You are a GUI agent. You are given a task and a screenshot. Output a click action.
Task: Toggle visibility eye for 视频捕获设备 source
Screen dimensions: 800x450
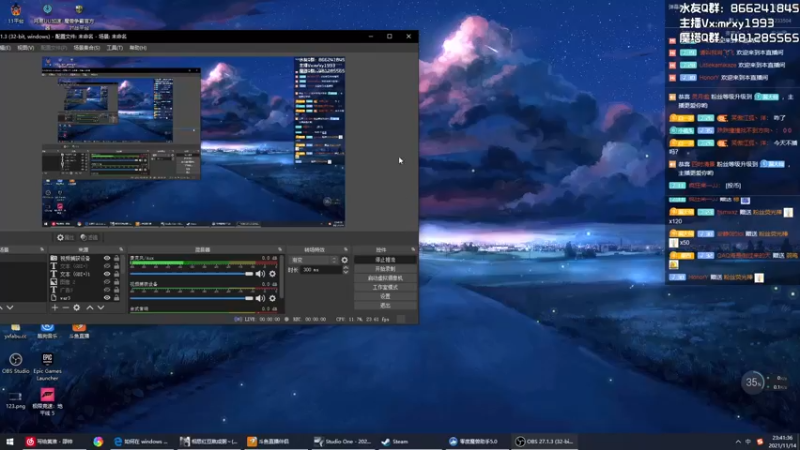[107, 258]
